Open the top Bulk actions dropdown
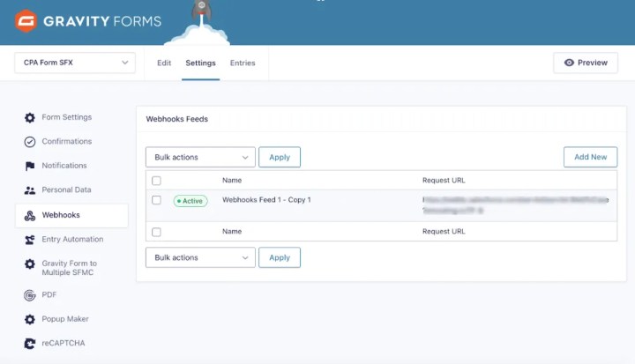The width and height of the screenshot is (635, 364). pyautogui.click(x=200, y=157)
